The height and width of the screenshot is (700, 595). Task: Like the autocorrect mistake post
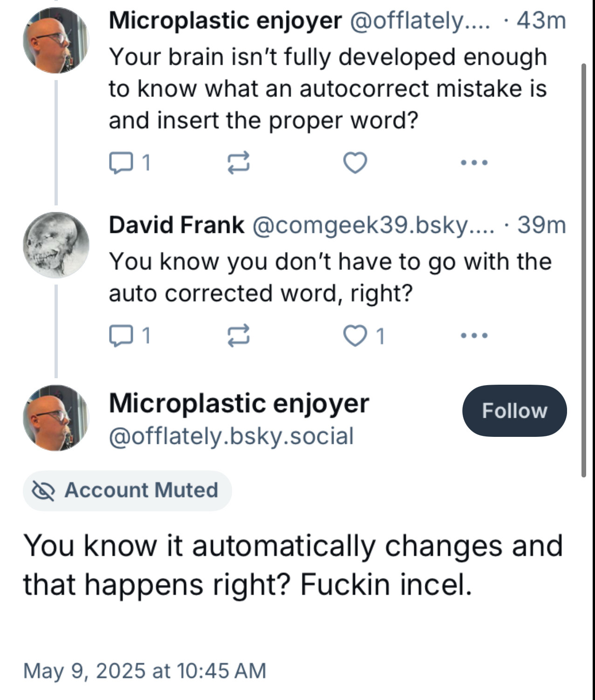click(x=355, y=163)
